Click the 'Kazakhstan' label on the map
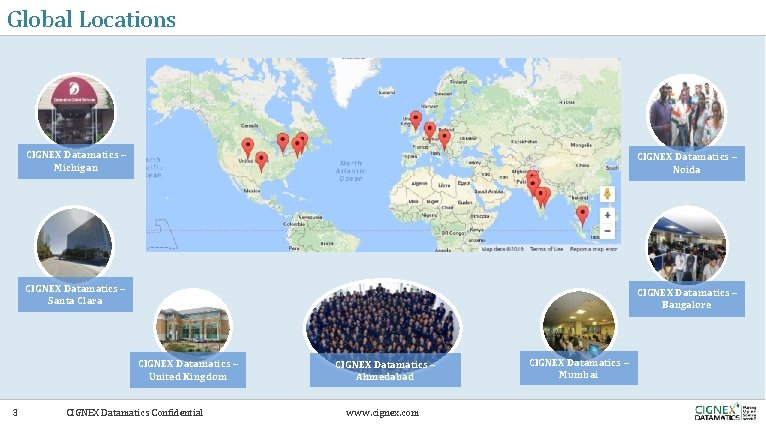 (x=524, y=142)
